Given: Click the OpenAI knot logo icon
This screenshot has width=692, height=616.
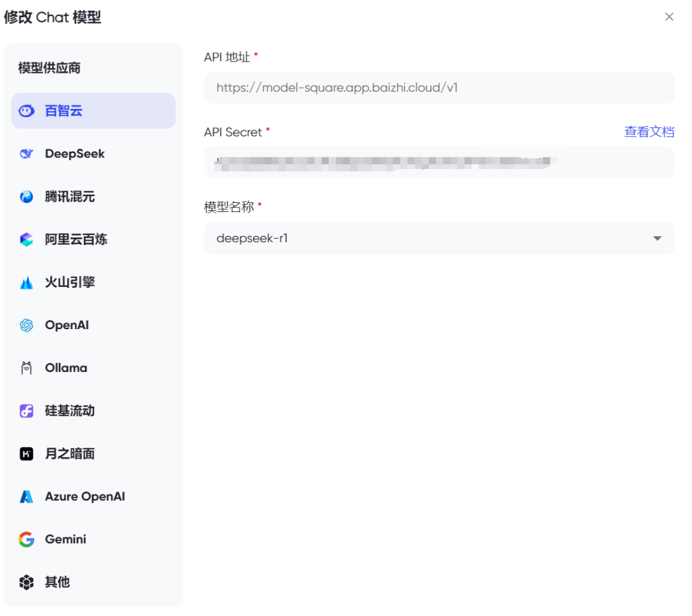Looking at the screenshot, I should click(26, 325).
